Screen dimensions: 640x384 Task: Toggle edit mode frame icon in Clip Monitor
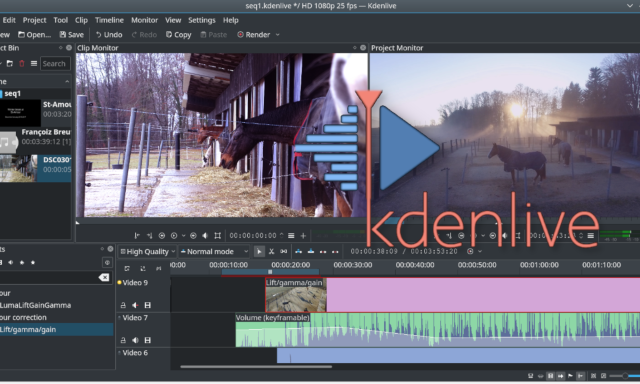click(218, 235)
